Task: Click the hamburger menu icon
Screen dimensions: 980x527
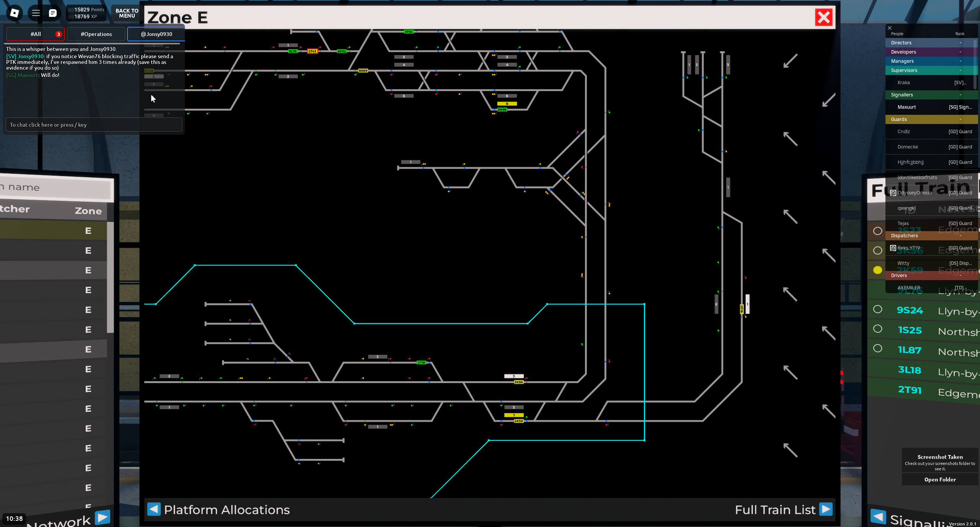Action: pyautogui.click(x=36, y=13)
